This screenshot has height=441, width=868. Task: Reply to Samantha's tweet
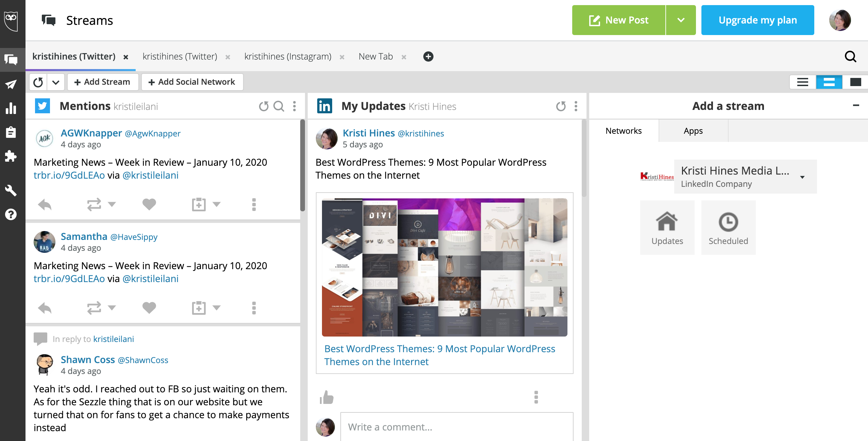click(x=45, y=308)
